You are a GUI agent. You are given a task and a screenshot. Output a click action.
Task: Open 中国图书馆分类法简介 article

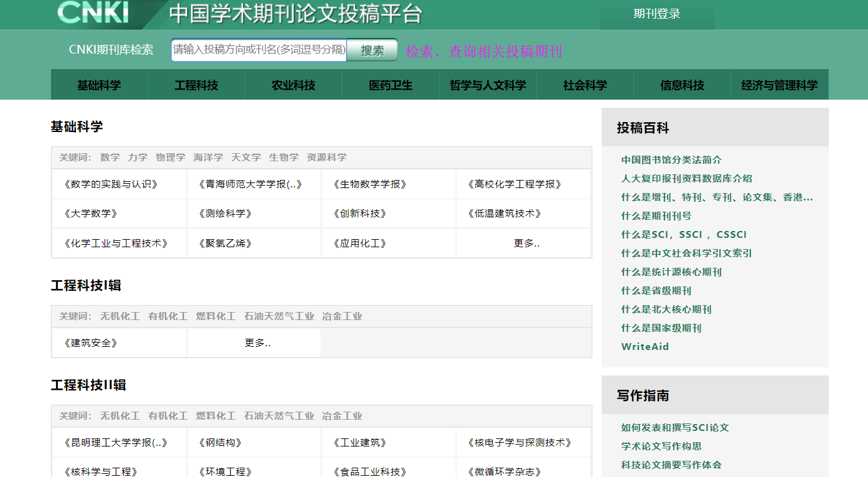(x=671, y=160)
